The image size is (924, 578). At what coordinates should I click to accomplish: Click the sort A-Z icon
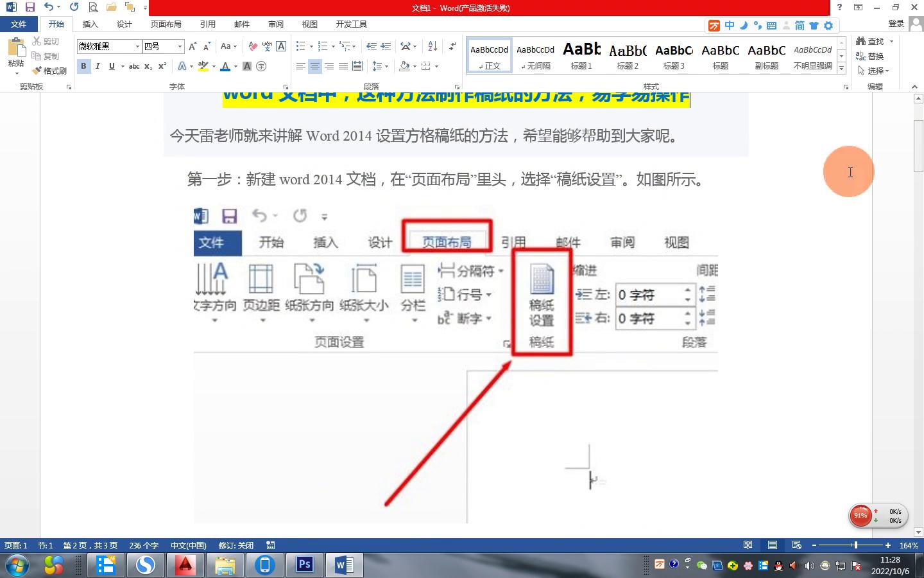click(x=432, y=46)
